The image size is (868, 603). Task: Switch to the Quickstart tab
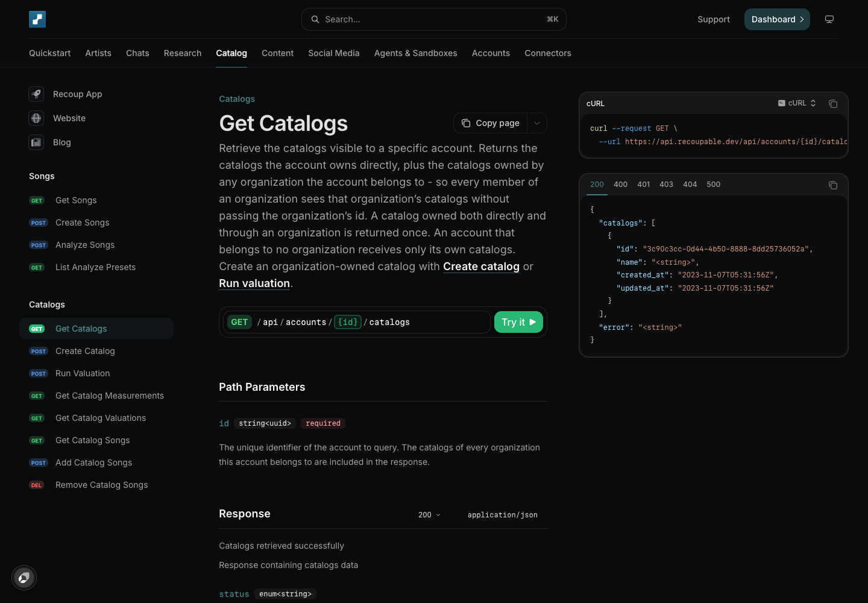(x=49, y=53)
